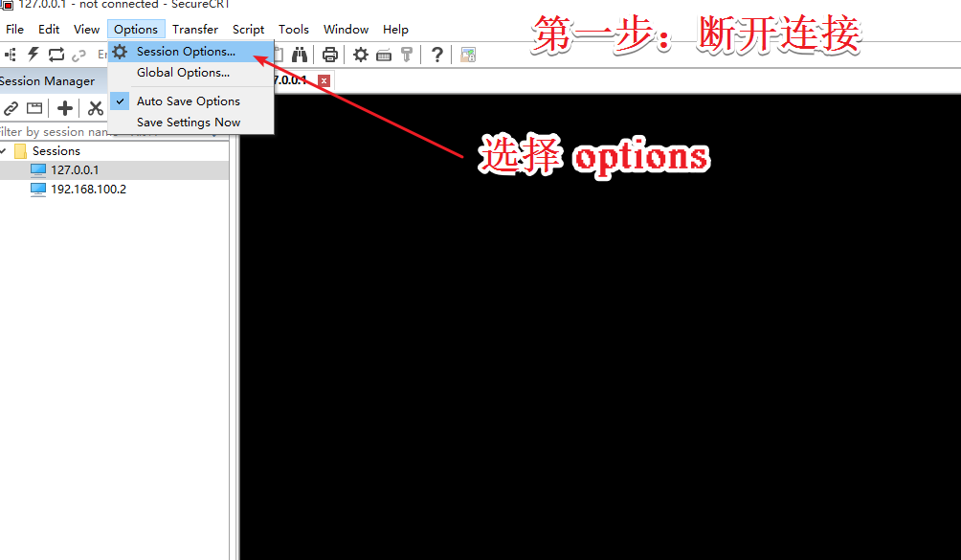Choose Global Options... from the menu
Image resolution: width=961 pixels, height=560 pixels.
[x=190, y=73]
